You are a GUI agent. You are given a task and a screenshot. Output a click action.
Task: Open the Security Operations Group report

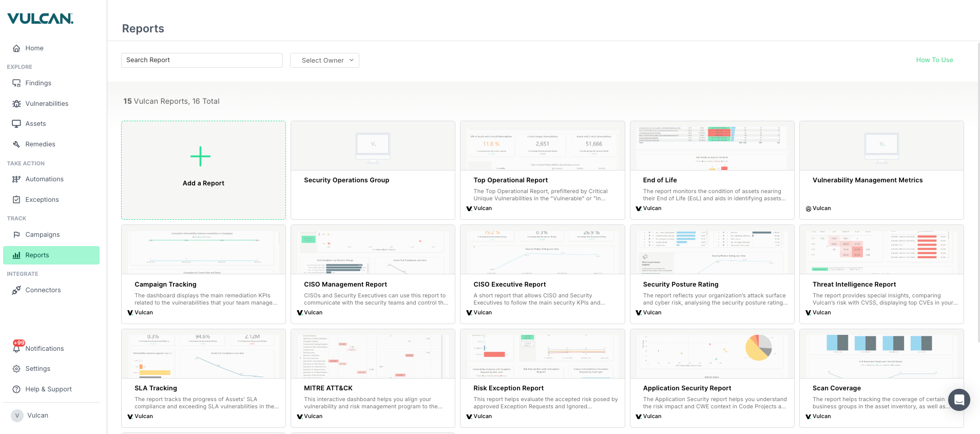click(347, 180)
